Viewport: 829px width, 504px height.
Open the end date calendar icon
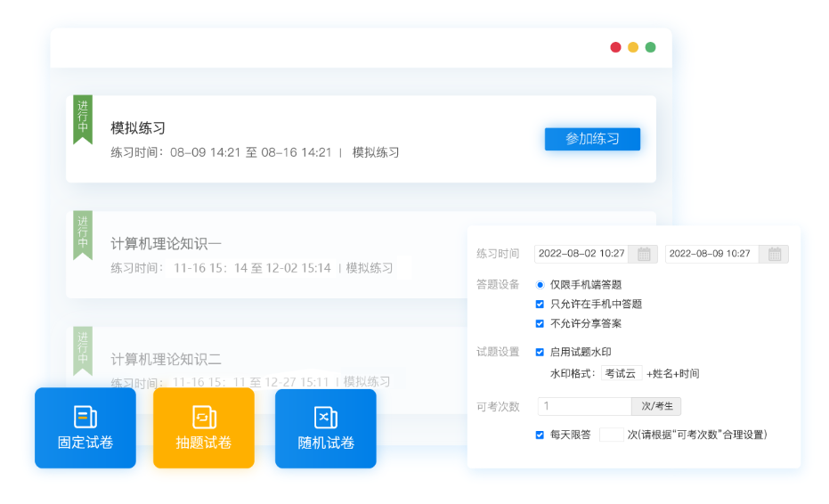click(x=775, y=254)
